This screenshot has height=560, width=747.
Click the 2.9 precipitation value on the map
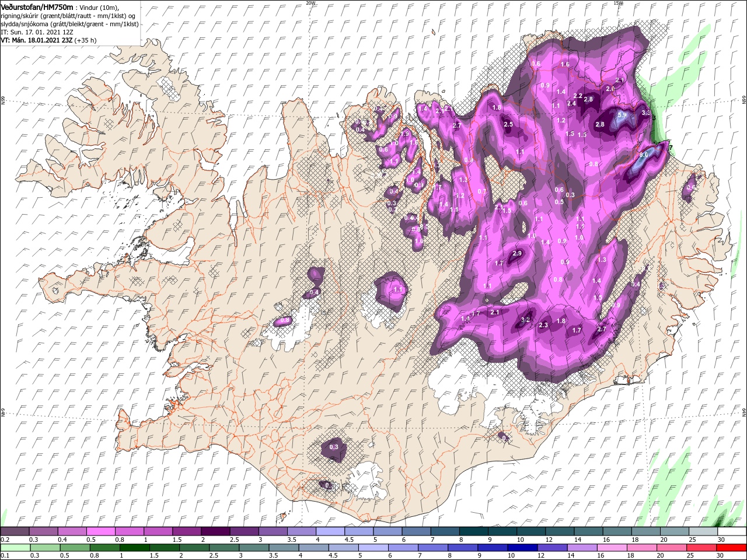517,253
